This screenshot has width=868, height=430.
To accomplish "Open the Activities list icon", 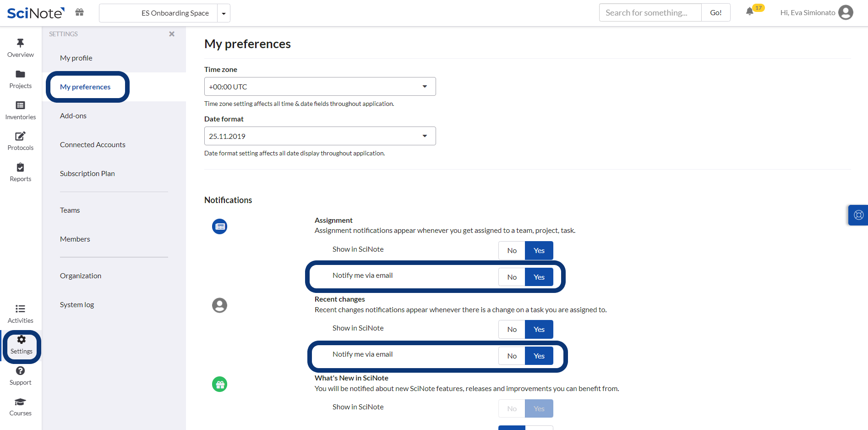I will [x=20, y=309].
